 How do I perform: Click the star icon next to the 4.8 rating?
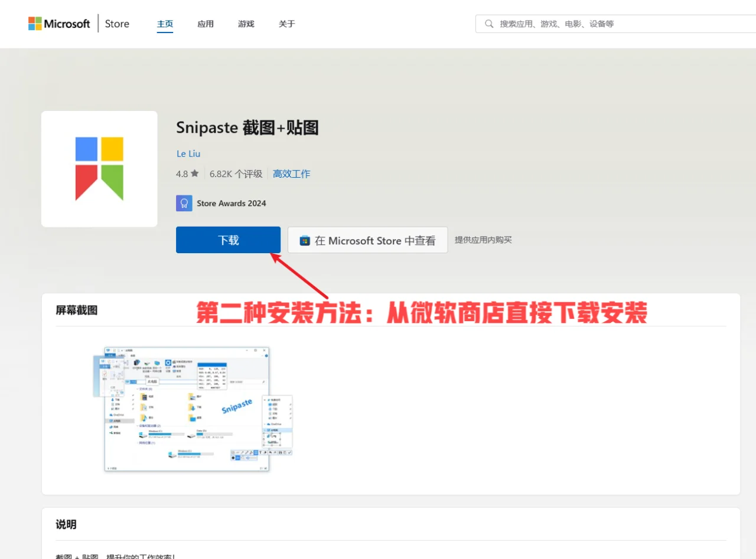click(195, 174)
